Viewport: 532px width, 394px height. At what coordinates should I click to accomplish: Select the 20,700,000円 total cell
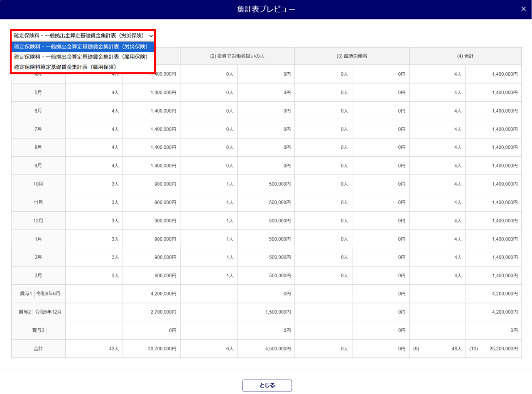(151, 349)
